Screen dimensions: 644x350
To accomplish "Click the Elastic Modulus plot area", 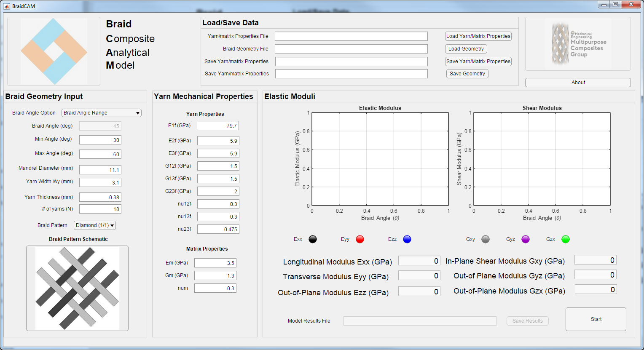I will 380,159.
